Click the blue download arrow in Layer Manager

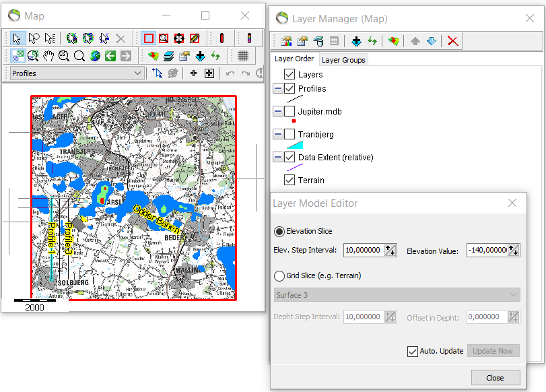coord(356,41)
